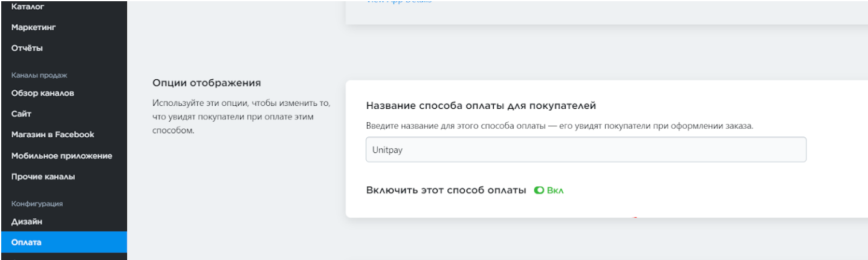The width and height of the screenshot is (868, 260).
Task: Click the Каналы продаж section label
Action: point(38,76)
